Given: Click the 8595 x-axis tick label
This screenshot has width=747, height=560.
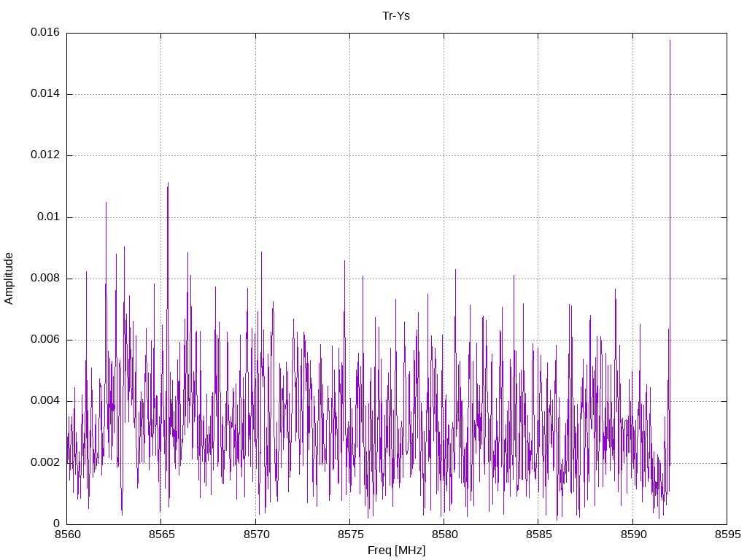Looking at the screenshot, I should pos(727,536).
